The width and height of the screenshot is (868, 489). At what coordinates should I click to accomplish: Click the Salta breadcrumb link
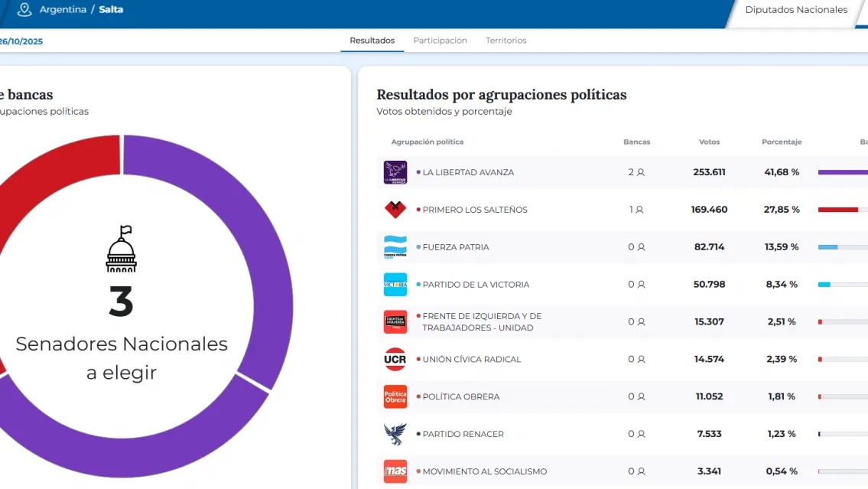pos(111,10)
